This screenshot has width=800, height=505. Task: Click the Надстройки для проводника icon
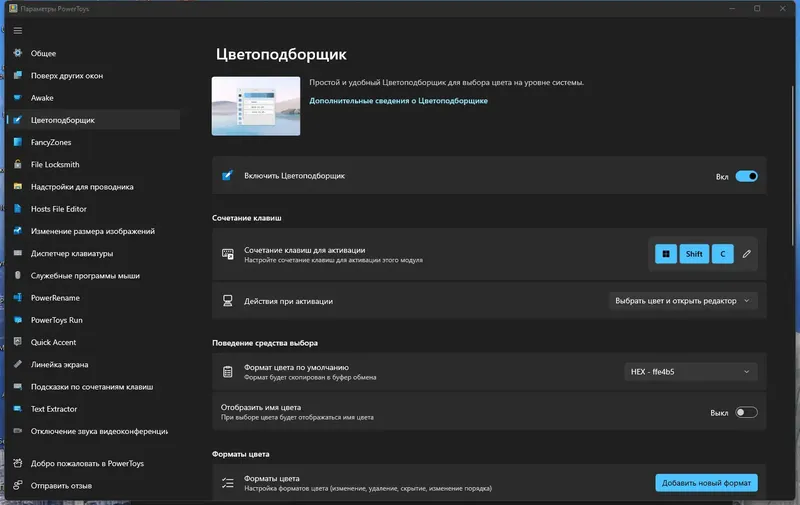click(18, 187)
